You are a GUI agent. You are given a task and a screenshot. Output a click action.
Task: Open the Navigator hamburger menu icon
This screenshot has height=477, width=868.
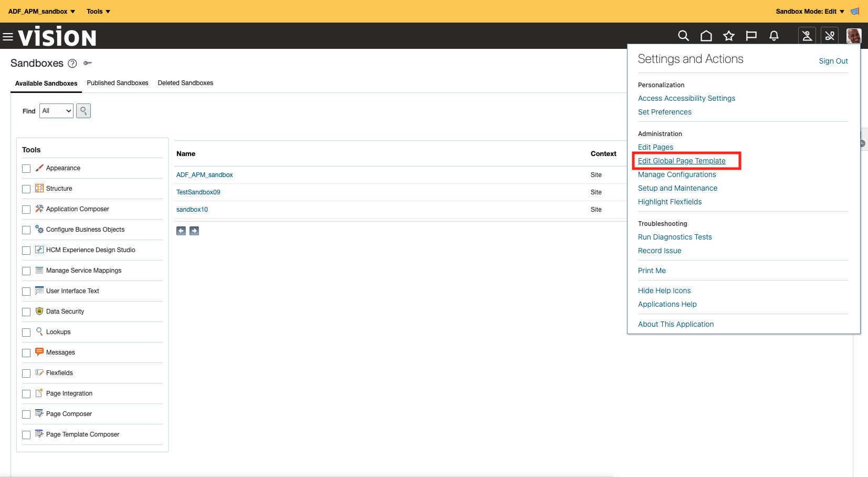pos(8,36)
